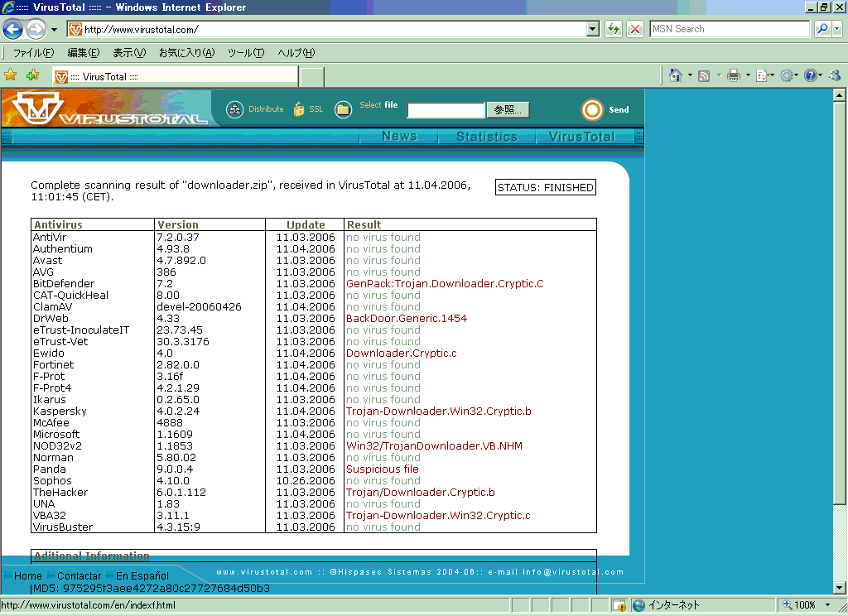Open the zoom level dropdown arrow
This screenshot has height=616, width=848.
point(827,604)
